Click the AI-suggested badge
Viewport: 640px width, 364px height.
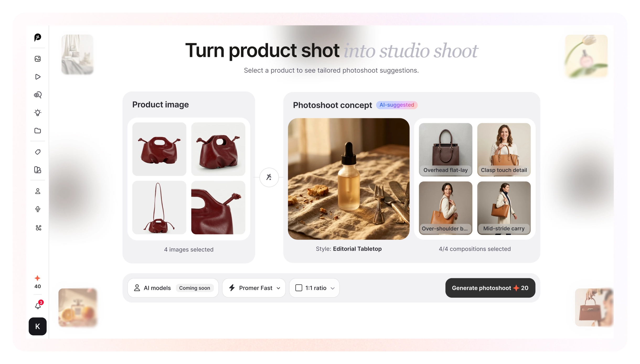[x=397, y=105]
